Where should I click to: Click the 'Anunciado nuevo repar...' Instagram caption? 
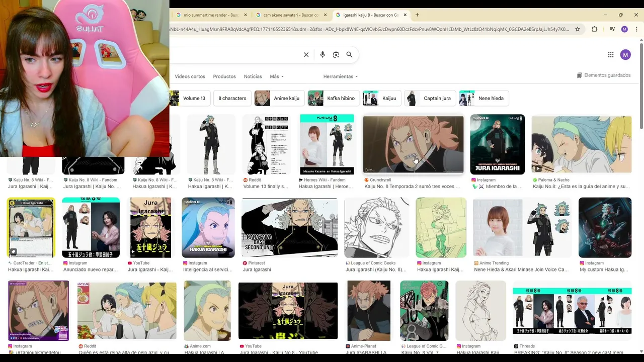click(90, 269)
